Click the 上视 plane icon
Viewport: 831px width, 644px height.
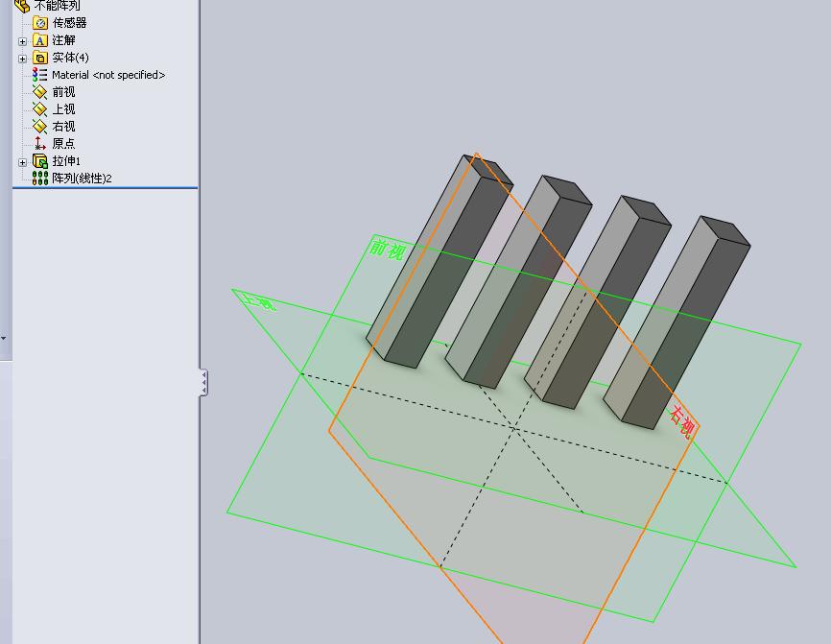pos(39,109)
